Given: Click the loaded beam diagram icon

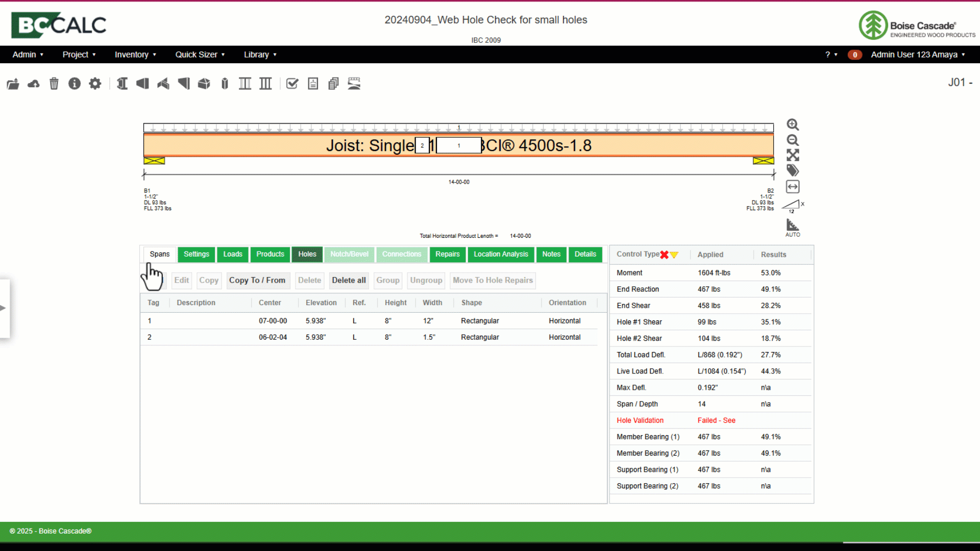Looking at the screenshot, I should pos(354,84).
